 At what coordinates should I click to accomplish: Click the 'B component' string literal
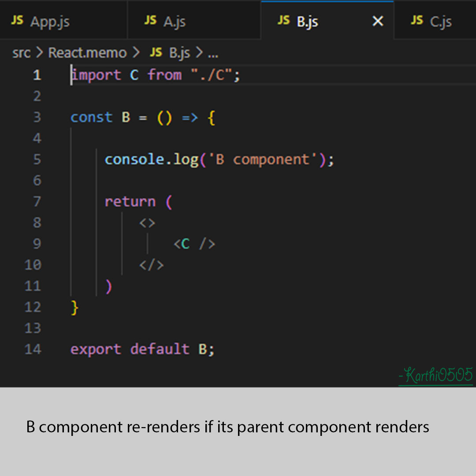click(262, 160)
